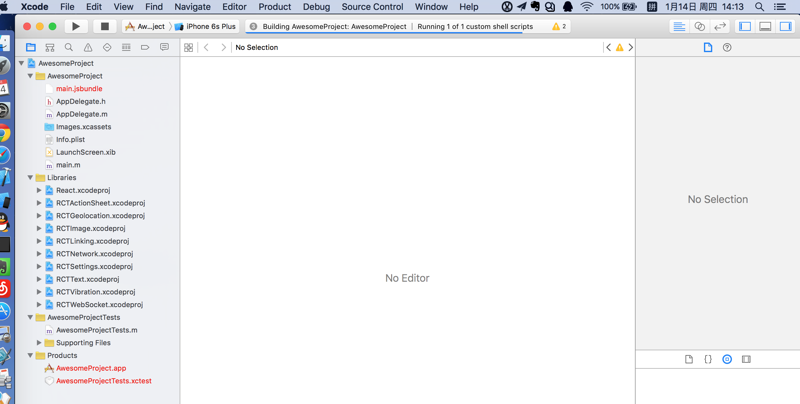
Task: Show the Quick Help inspector
Action: click(x=727, y=47)
